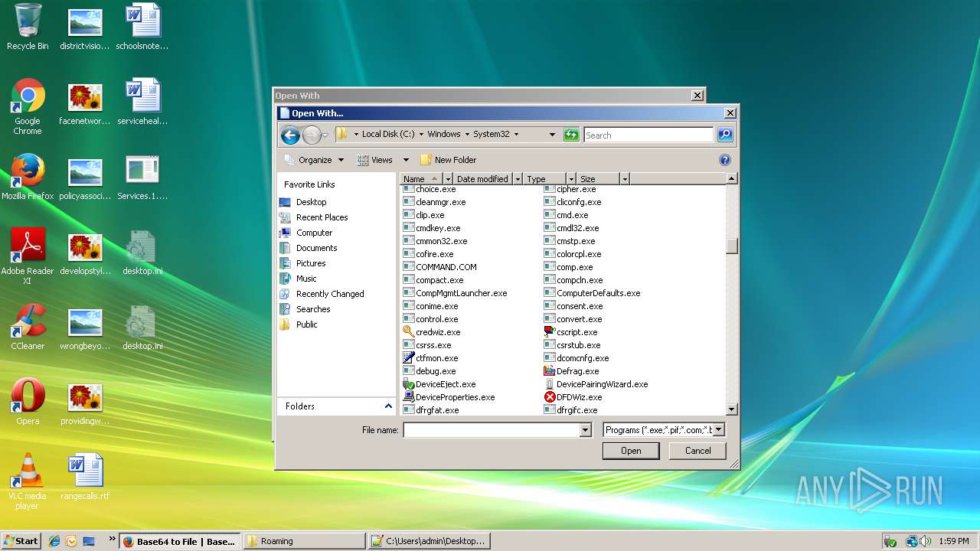The height and width of the screenshot is (551, 980).
Task: Click the Search magnifier icon
Action: (725, 135)
